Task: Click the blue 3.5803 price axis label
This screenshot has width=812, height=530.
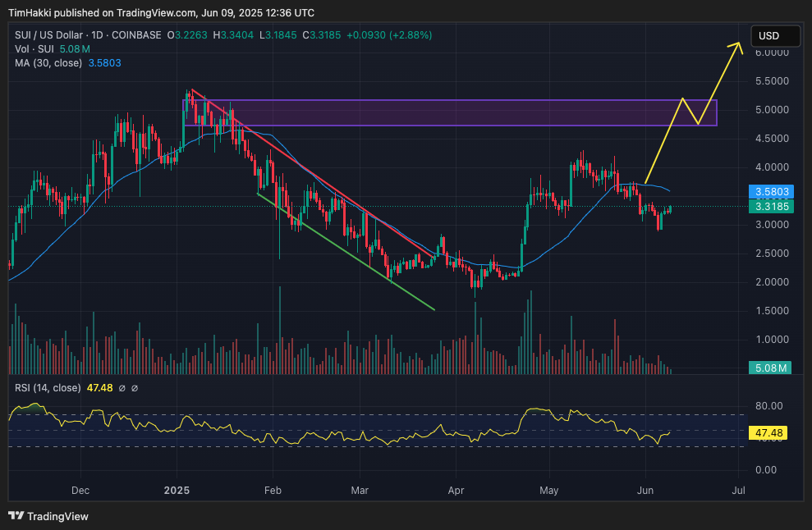Action: pyautogui.click(x=771, y=191)
